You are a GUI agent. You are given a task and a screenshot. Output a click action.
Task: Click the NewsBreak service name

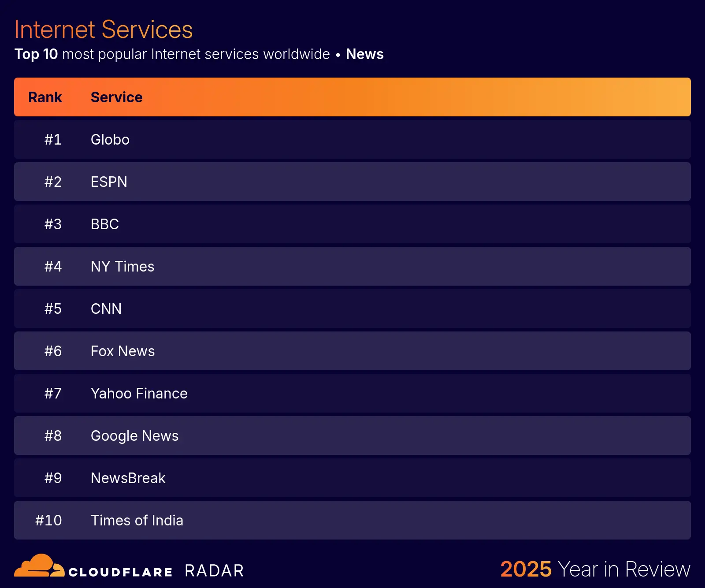[128, 478]
